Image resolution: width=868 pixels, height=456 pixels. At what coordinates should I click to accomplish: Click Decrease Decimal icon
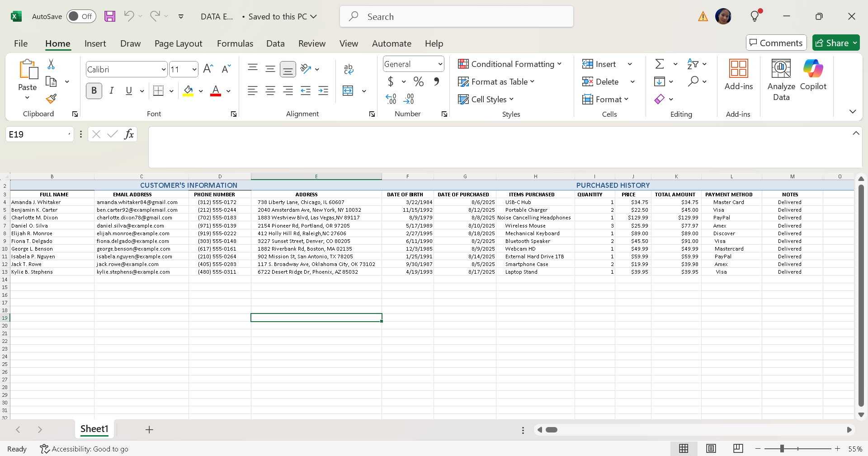click(x=409, y=99)
